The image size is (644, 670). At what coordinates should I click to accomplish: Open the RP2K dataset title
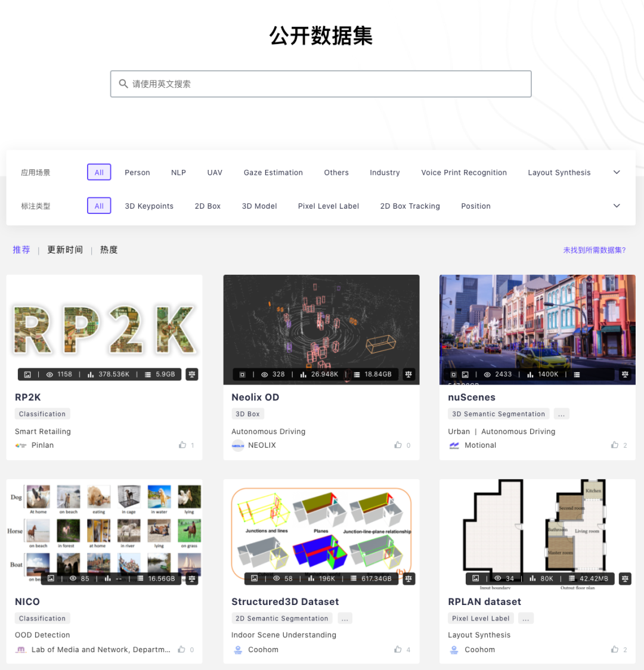click(28, 397)
